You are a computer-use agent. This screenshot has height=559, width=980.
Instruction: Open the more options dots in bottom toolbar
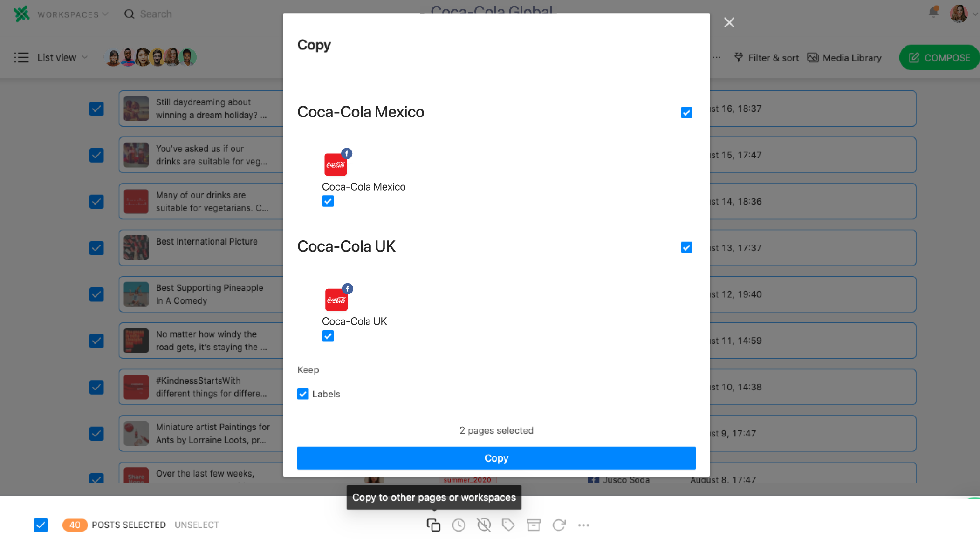tap(583, 525)
